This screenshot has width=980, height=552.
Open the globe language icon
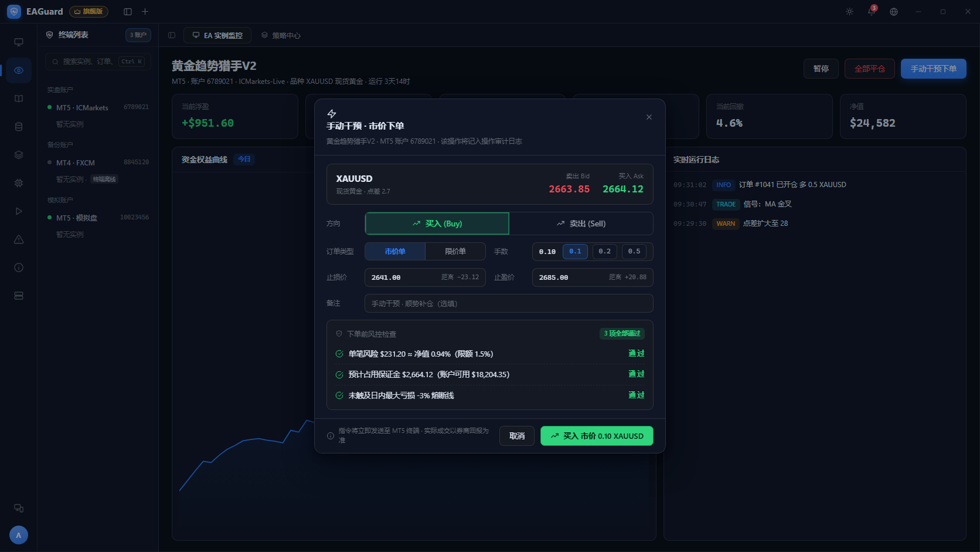coord(894,12)
